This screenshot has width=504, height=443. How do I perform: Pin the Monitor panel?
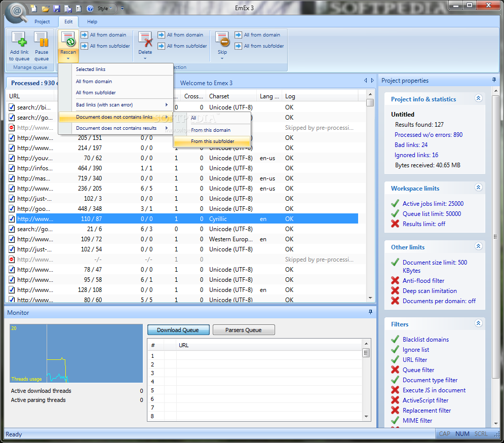pyautogui.click(x=370, y=312)
